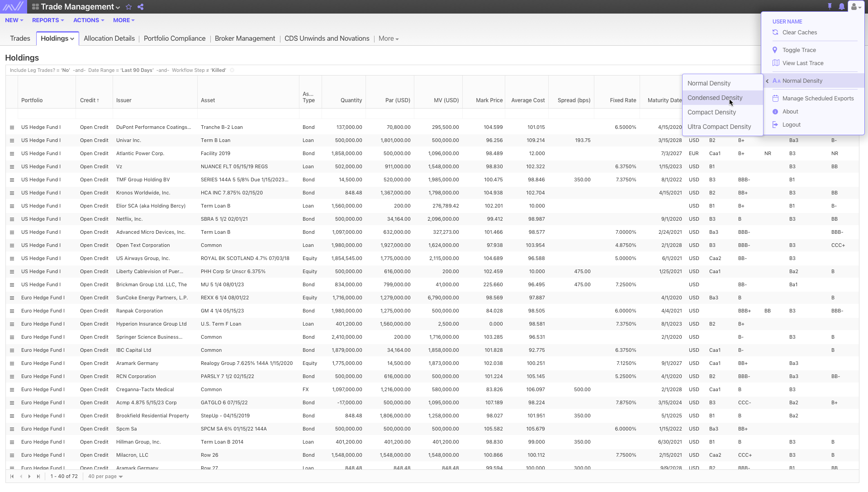Expand the NEW dropdown menu
868x492 pixels.
(14, 20)
